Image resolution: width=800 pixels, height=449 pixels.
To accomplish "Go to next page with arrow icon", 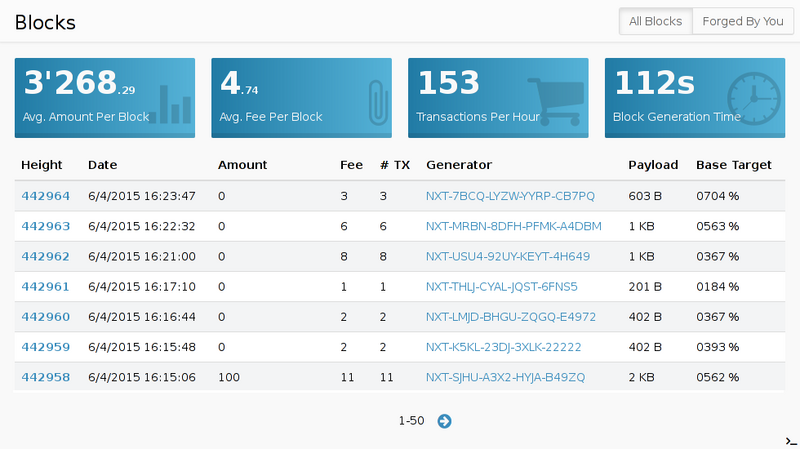I will [444, 421].
